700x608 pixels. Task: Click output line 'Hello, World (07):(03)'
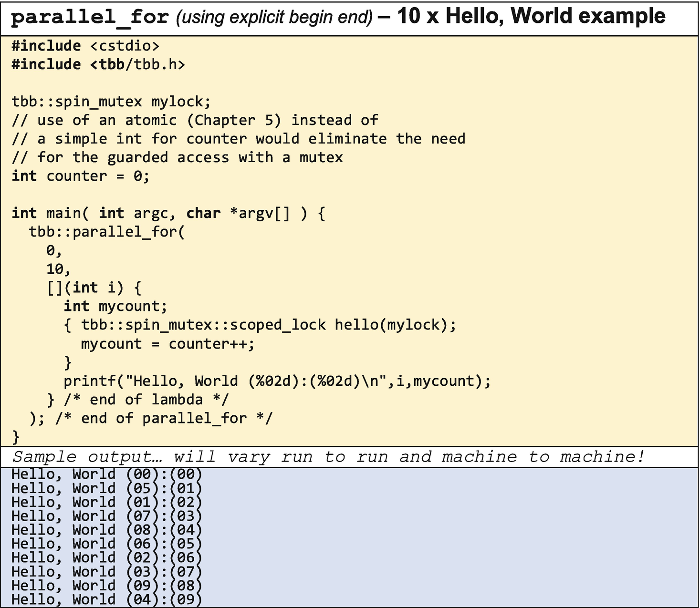[107, 516]
